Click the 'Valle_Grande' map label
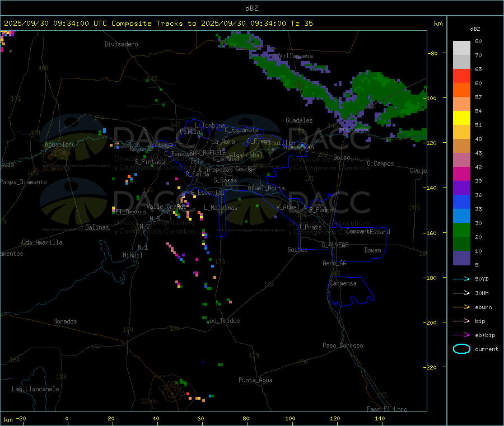The height and width of the screenshot is (426, 504). coord(166,207)
